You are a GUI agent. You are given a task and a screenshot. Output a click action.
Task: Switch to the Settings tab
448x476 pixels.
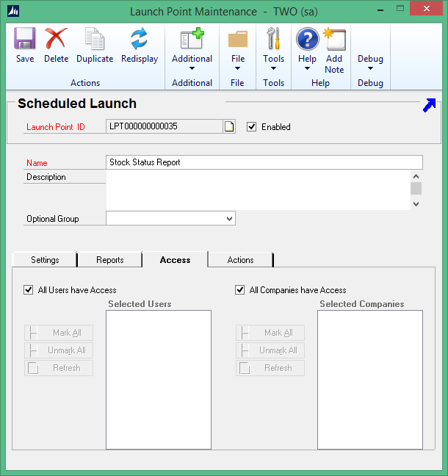point(45,260)
